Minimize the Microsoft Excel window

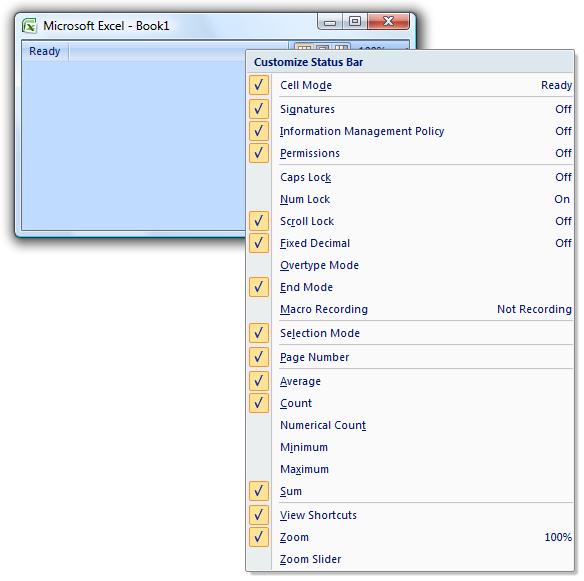tap(330, 22)
